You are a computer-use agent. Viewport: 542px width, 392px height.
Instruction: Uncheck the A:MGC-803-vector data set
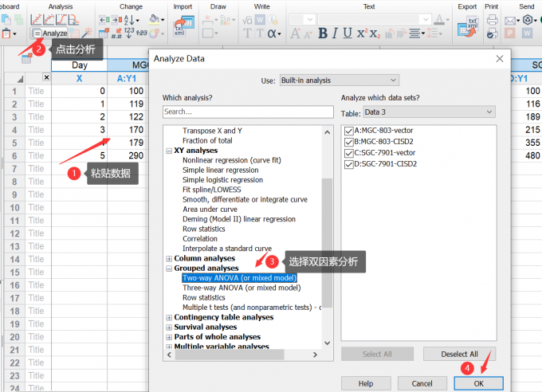pyautogui.click(x=348, y=131)
